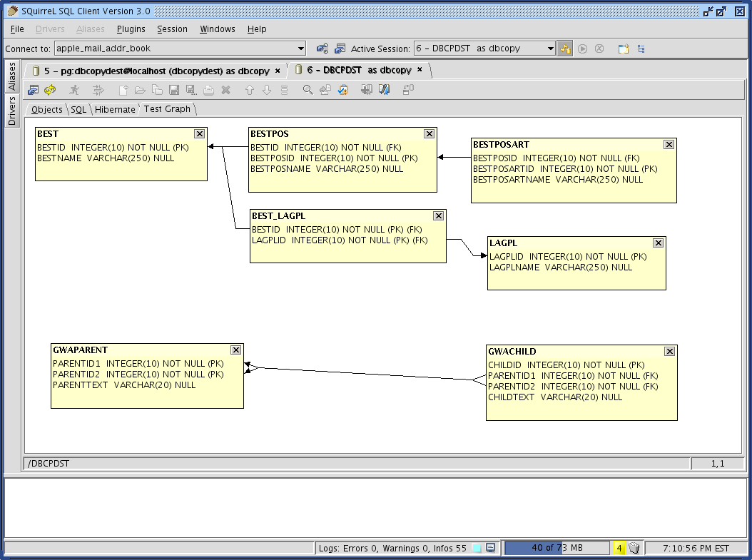Close the BESTPOS table box
The image size is (752, 560).
(x=429, y=133)
